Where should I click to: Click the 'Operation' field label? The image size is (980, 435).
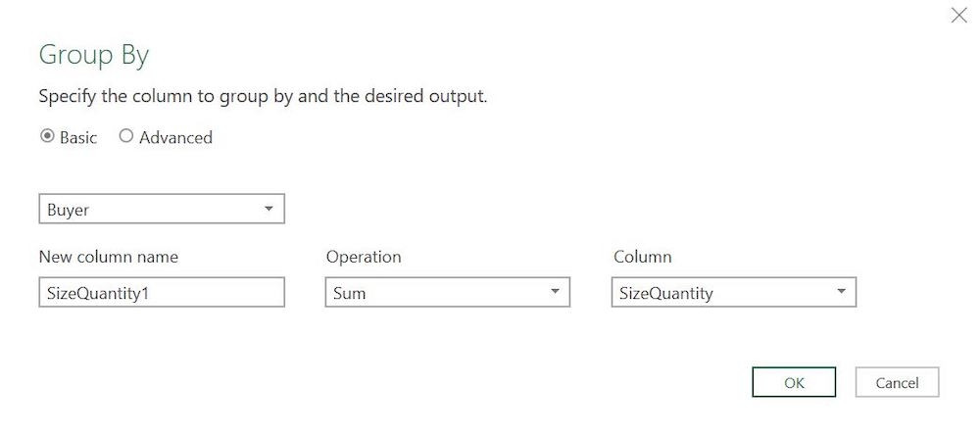[364, 257]
